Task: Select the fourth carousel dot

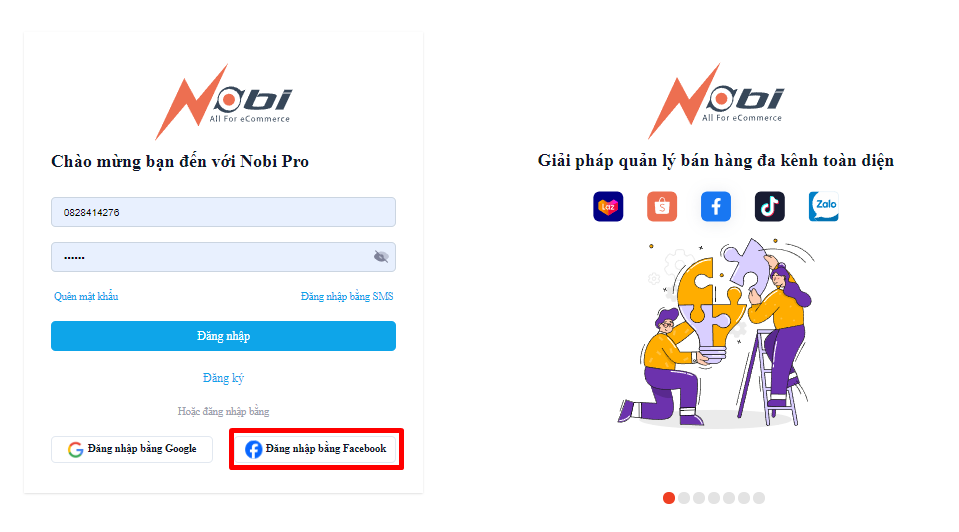Action: tap(714, 498)
